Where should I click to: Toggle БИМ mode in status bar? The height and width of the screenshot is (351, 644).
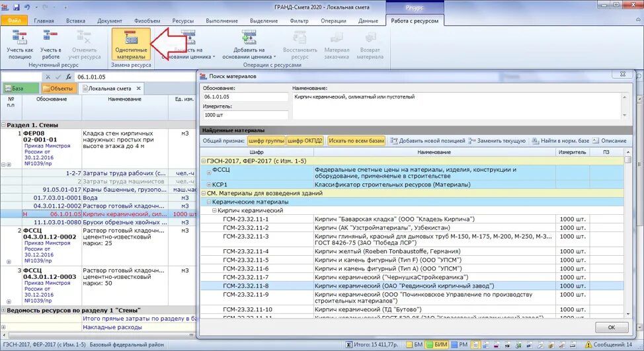click(436, 345)
